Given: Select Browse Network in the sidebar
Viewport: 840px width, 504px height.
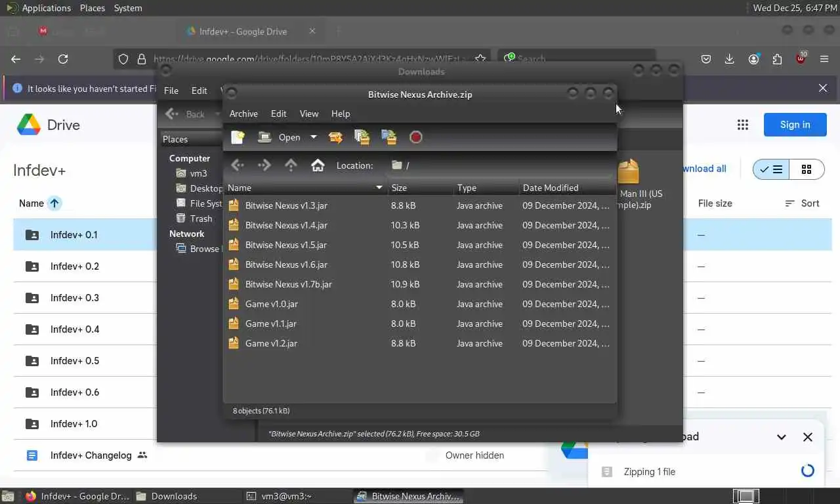Looking at the screenshot, I should 199,249.
